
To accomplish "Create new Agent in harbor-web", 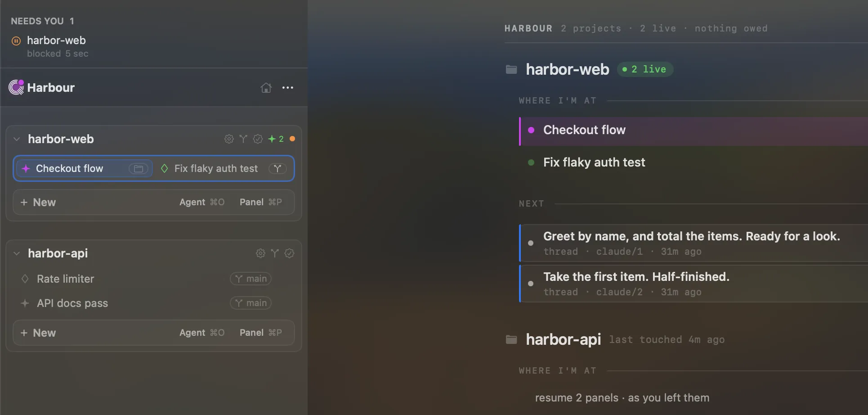I will point(202,203).
